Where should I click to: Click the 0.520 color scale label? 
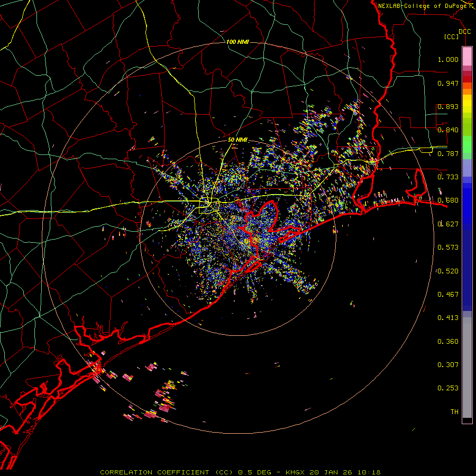pos(448,271)
